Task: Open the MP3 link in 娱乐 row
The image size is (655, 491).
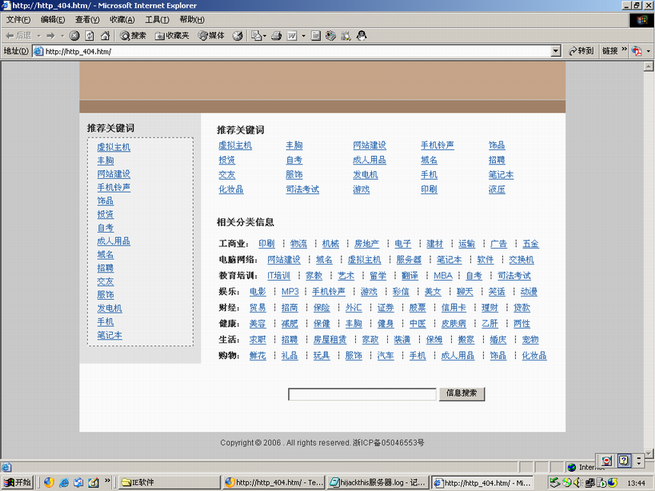Action: click(x=289, y=291)
